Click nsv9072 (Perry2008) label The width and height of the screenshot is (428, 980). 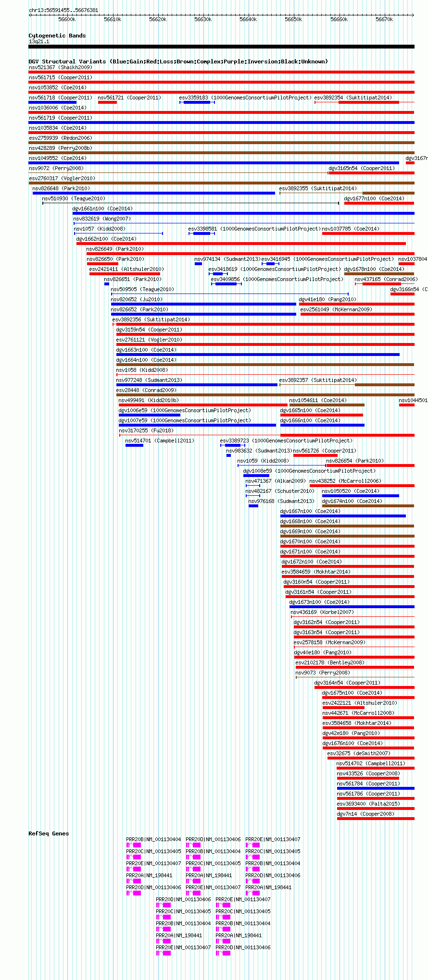pos(56,168)
